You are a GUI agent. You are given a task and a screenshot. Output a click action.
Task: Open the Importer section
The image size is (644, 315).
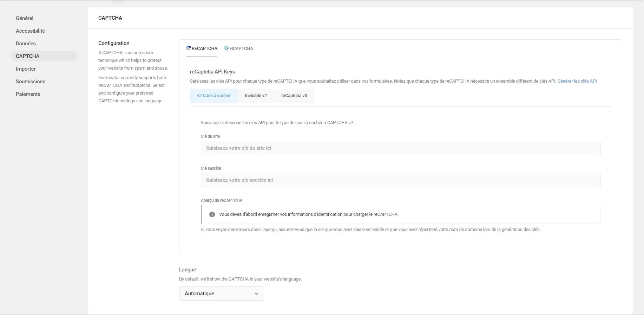pos(26,69)
